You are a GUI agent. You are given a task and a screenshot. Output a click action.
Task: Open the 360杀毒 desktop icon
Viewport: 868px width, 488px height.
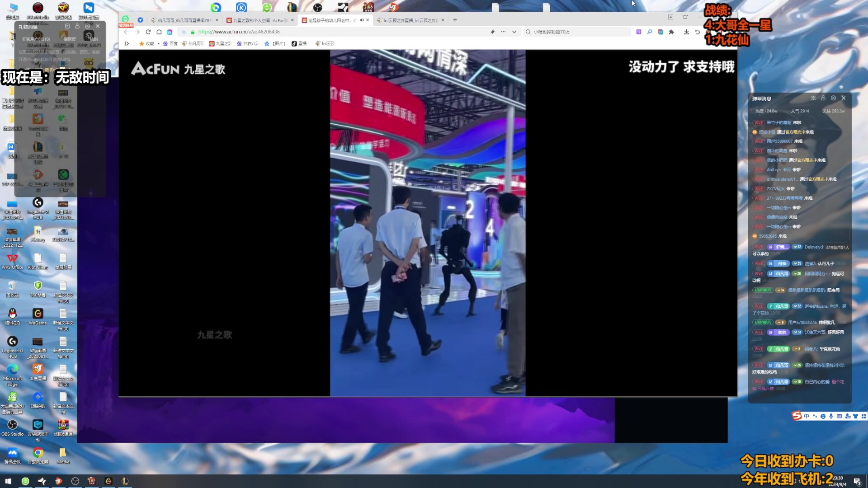[x=38, y=289]
